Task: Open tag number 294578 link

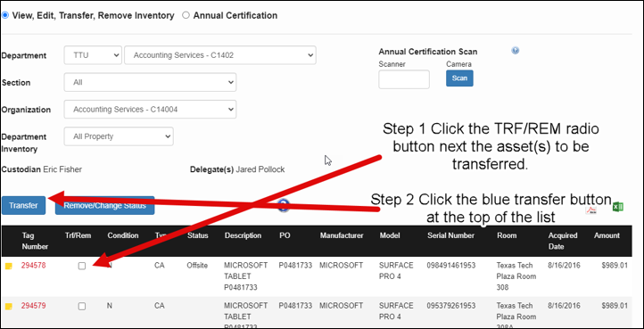Action: pos(34,266)
